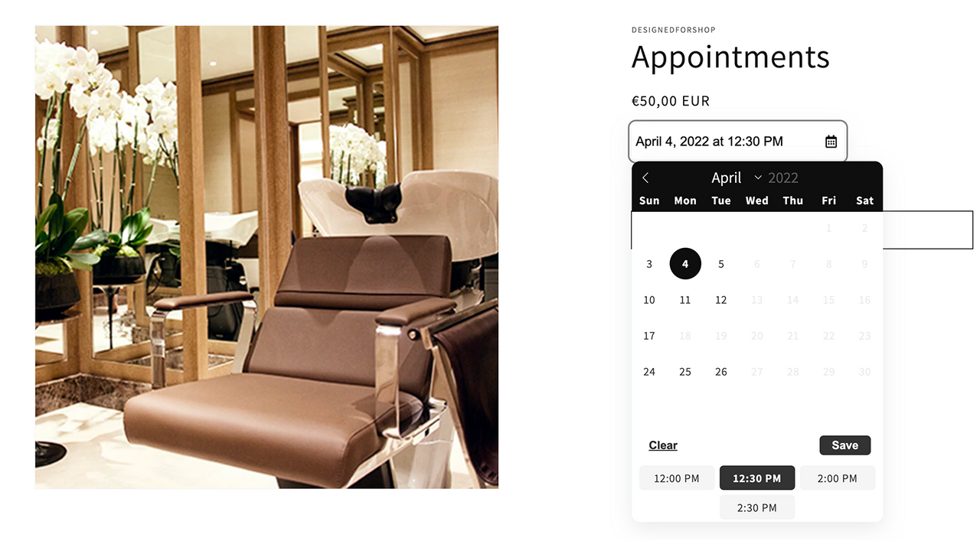
Task: Pick April 5 in the calendar
Action: (x=721, y=264)
